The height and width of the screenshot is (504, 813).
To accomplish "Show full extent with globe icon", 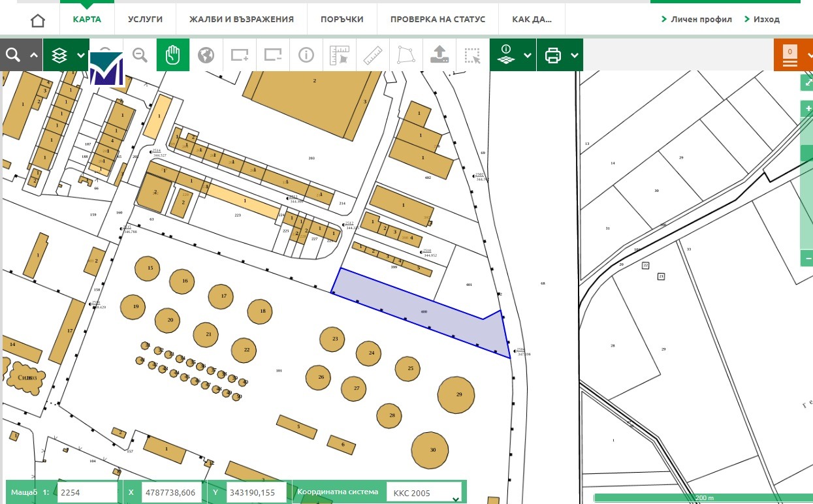I will [x=206, y=55].
